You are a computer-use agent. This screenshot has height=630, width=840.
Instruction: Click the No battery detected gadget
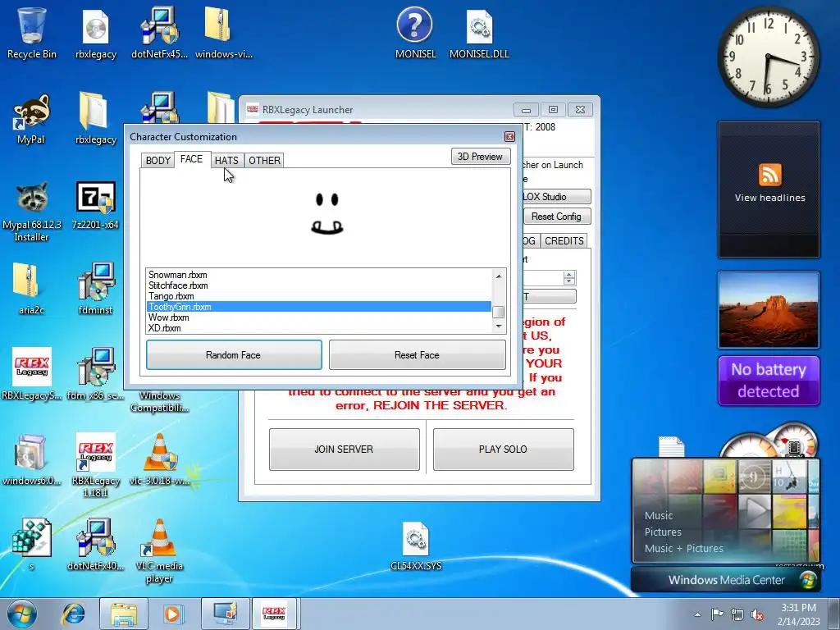(x=768, y=381)
